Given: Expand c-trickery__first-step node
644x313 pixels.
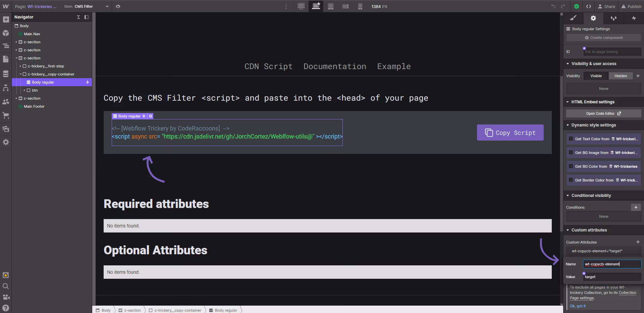Looking at the screenshot, I should tap(20, 66).
